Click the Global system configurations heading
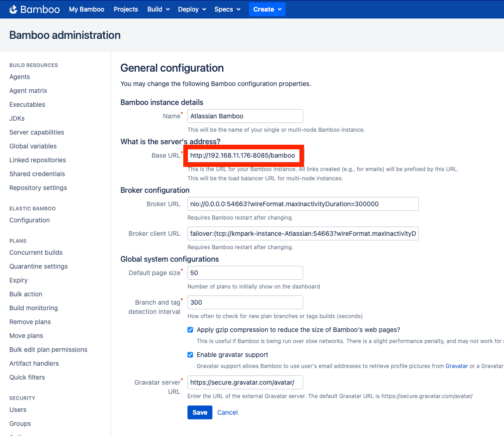 tap(169, 259)
